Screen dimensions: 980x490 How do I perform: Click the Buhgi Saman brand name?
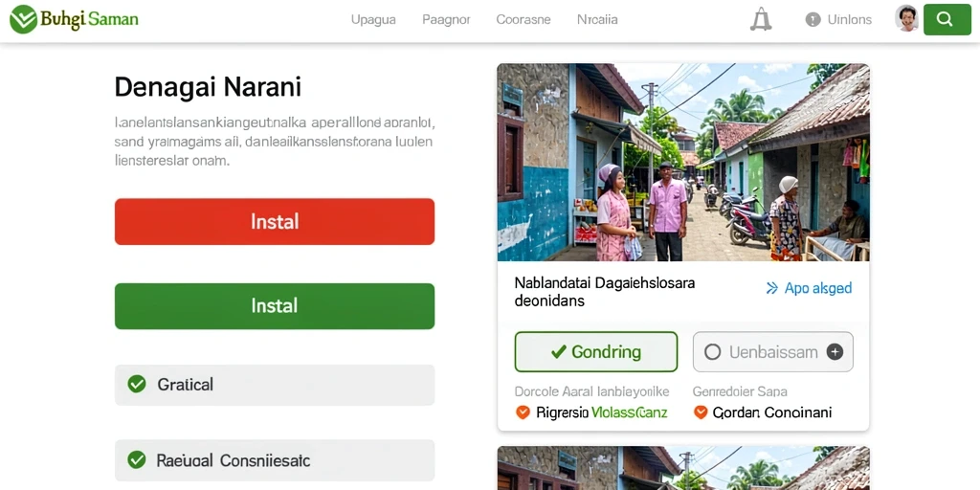[x=89, y=19]
